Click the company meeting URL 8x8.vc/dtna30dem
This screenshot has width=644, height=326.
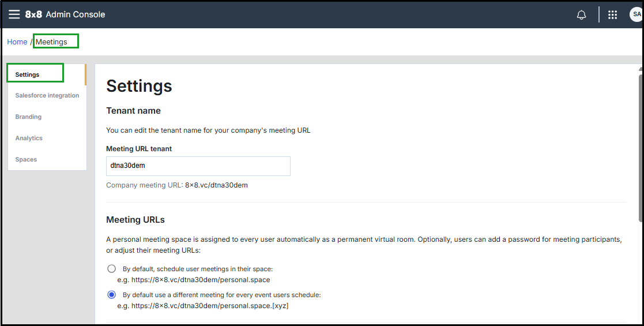coord(216,185)
